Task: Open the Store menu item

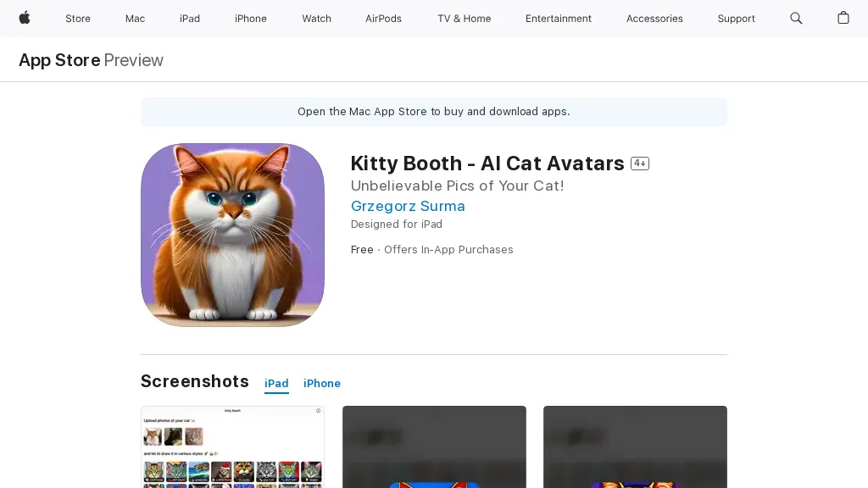Action: coord(78,19)
